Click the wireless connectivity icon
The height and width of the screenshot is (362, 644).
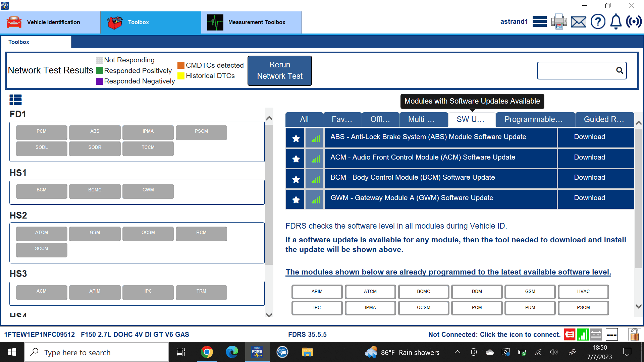click(x=634, y=21)
